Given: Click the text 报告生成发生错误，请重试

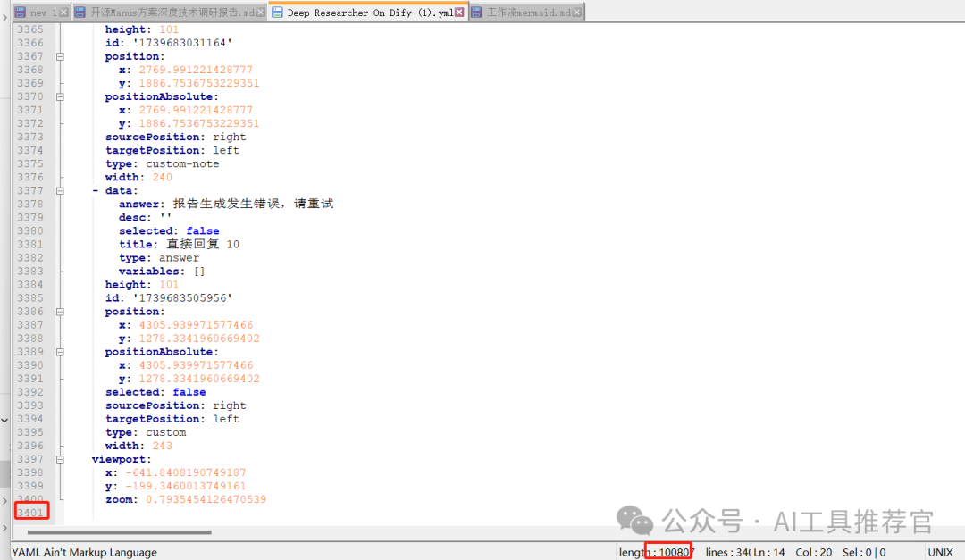Looking at the screenshot, I should (x=253, y=204).
